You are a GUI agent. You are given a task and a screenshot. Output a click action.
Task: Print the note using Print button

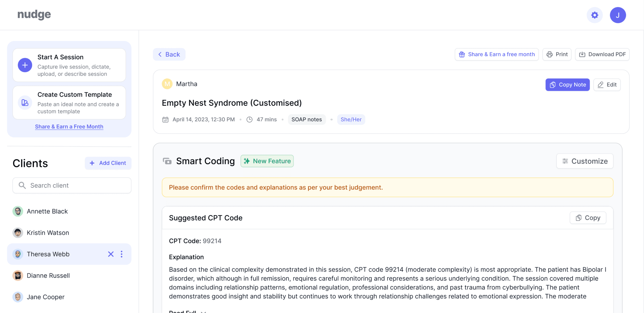click(557, 54)
